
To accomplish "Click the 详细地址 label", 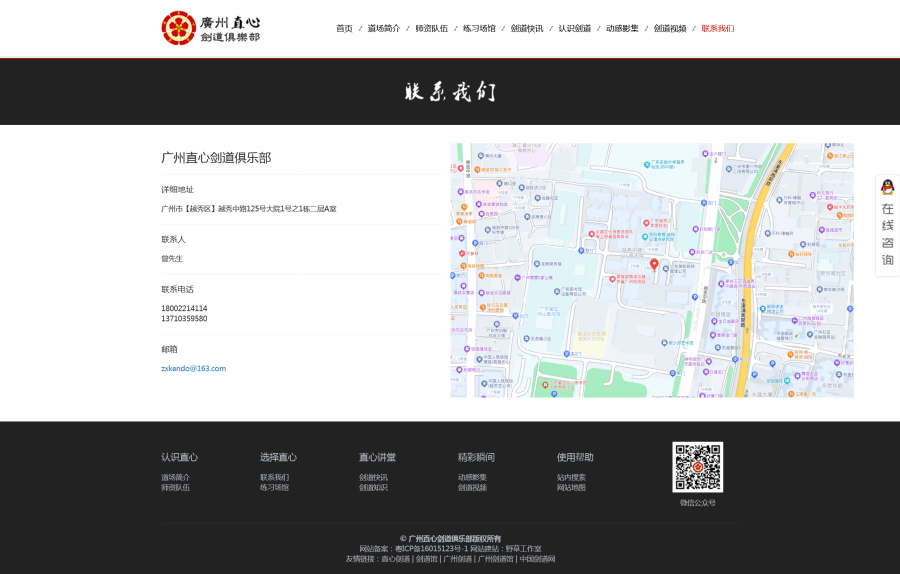I will point(177,189).
